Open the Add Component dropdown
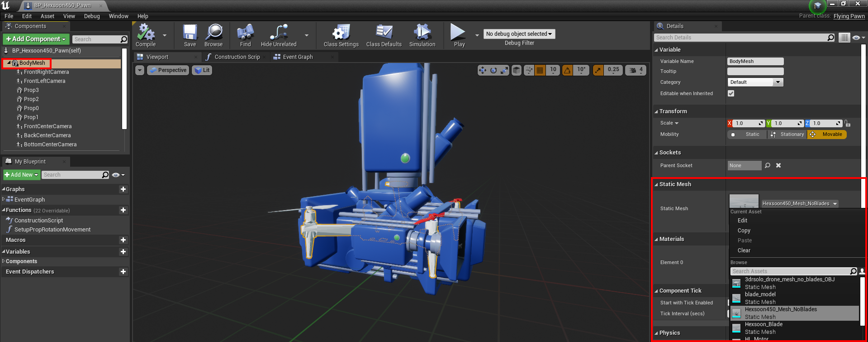868x342 pixels. (36, 39)
